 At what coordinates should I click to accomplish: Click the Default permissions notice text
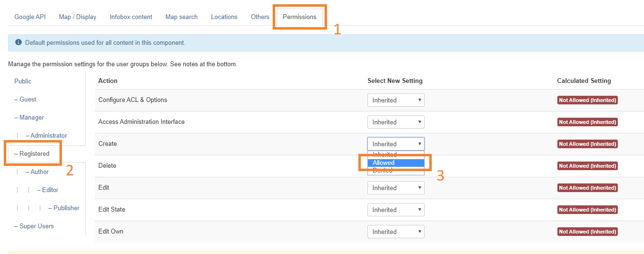coord(105,42)
